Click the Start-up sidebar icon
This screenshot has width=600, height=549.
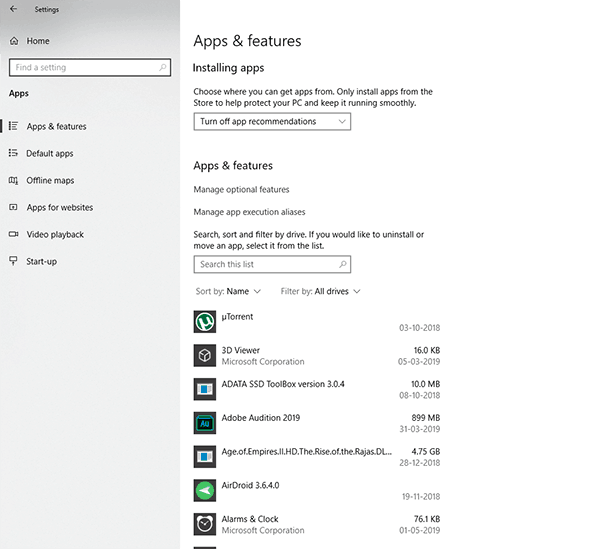[13, 261]
